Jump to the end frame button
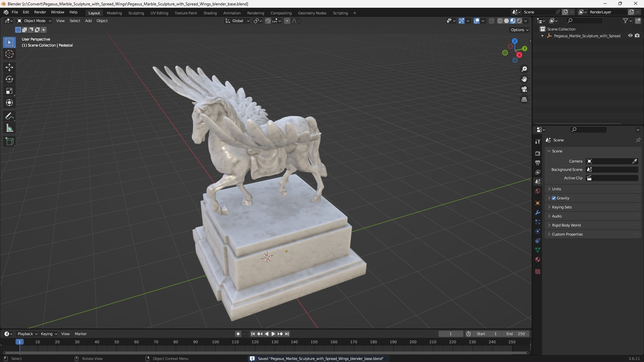644x362 pixels. pyautogui.click(x=287, y=334)
